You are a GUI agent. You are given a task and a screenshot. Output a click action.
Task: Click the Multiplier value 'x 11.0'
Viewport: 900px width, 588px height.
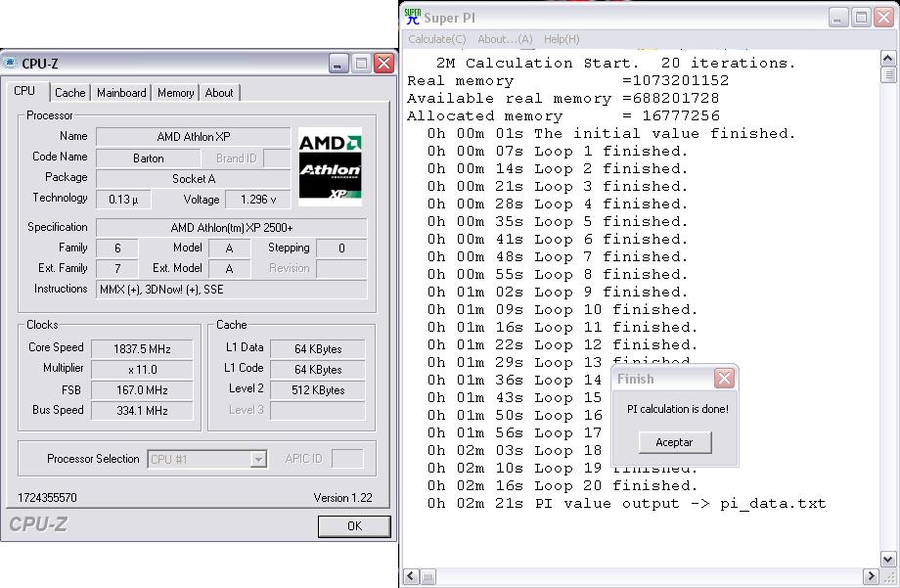[142, 369]
